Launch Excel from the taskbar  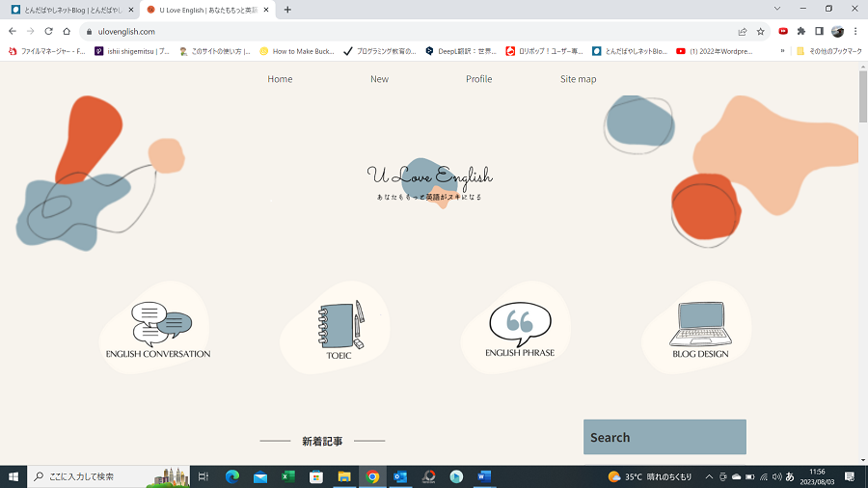pyautogui.click(x=287, y=476)
